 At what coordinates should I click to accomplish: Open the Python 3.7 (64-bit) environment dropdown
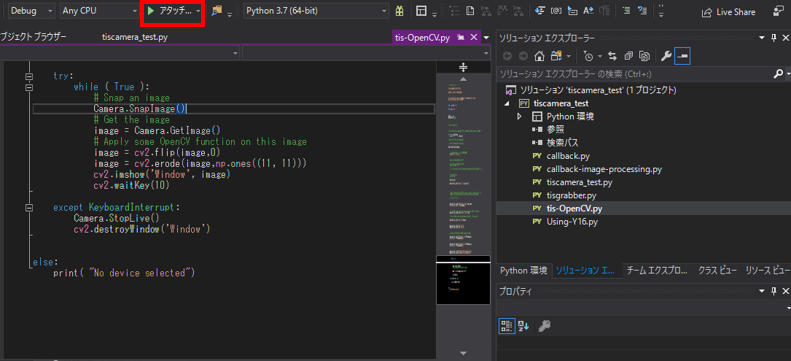pos(317,11)
